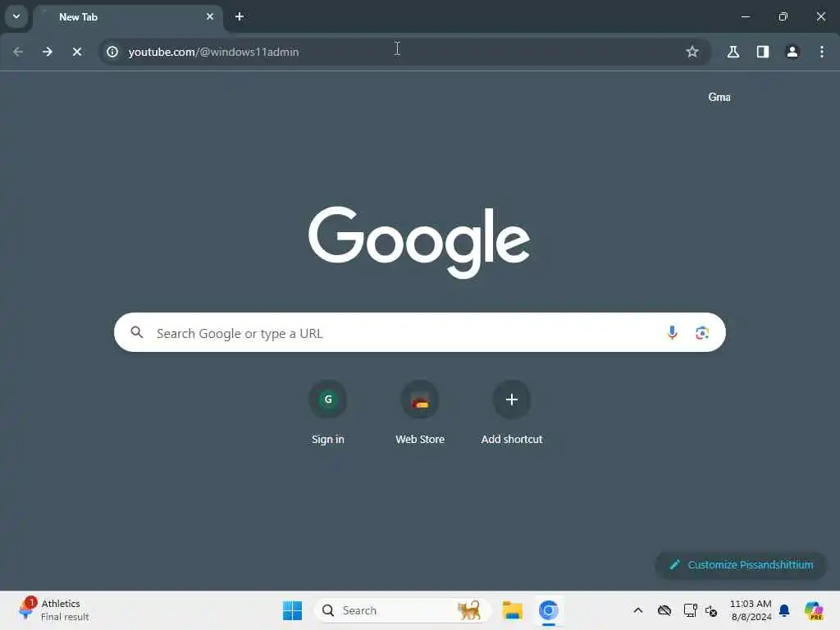Bookmark this tab with the star icon

click(x=692, y=52)
